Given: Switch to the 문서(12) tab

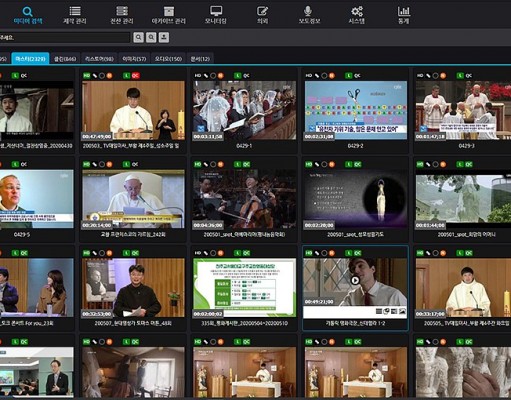Looking at the screenshot, I should [x=200, y=59].
